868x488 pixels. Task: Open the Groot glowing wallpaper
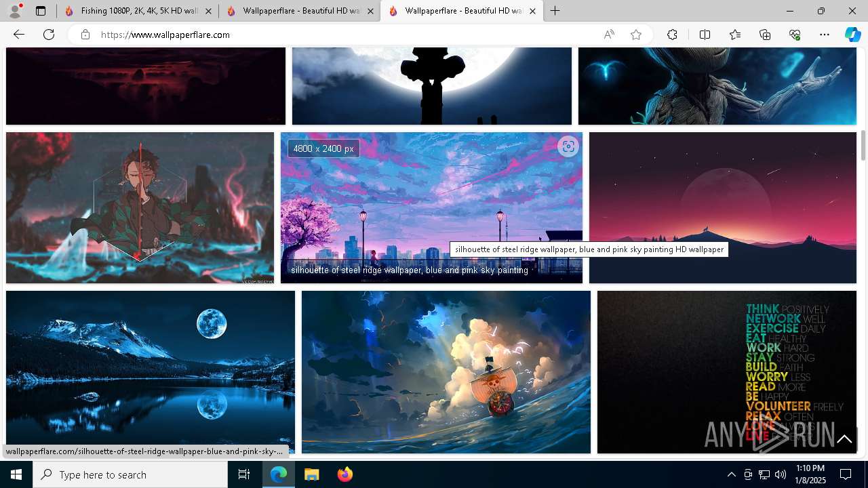tap(717, 86)
